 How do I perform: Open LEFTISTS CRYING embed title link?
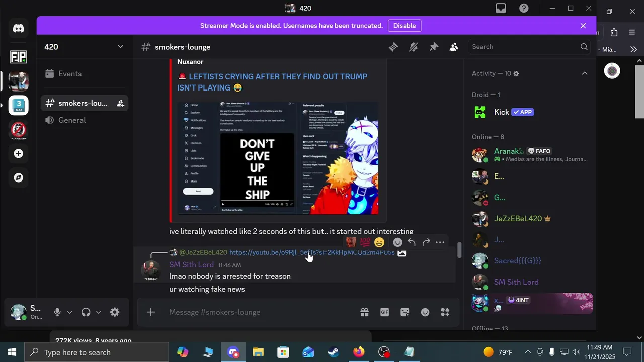pyautogui.click(x=272, y=82)
